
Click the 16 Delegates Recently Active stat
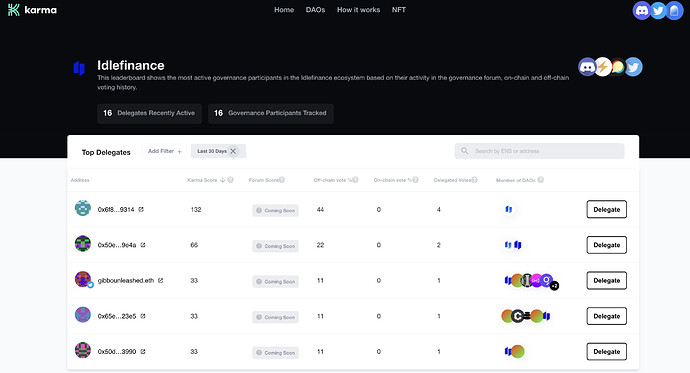coord(149,113)
